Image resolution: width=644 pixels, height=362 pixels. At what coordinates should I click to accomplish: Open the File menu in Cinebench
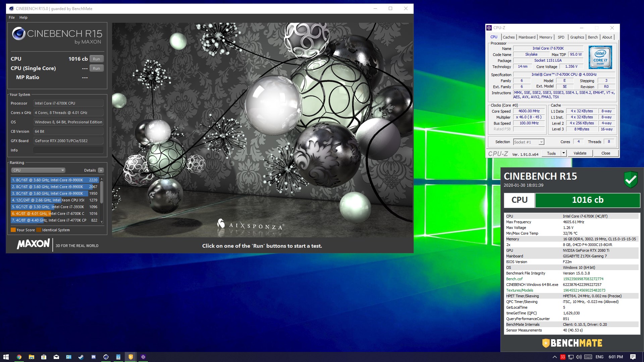point(12,17)
